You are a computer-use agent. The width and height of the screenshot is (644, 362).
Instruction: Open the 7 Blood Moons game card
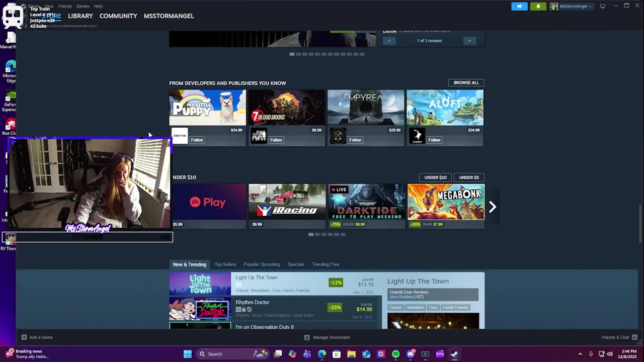tap(287, 108)
